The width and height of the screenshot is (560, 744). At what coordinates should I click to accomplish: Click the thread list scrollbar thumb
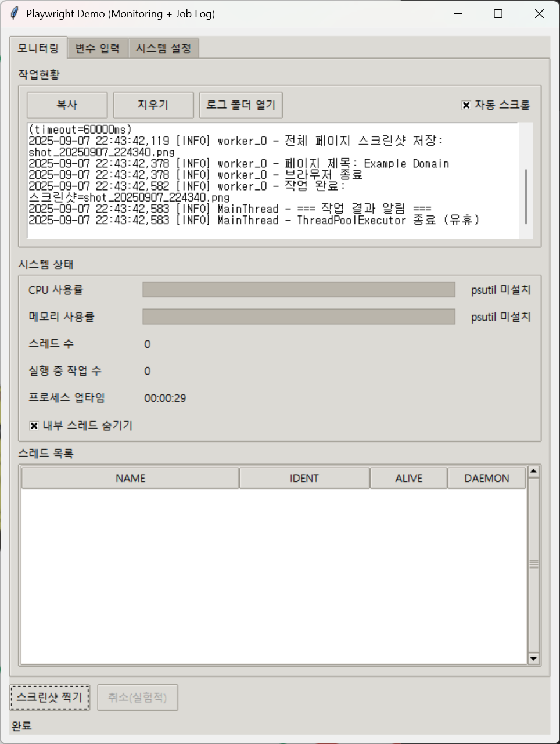533,564
